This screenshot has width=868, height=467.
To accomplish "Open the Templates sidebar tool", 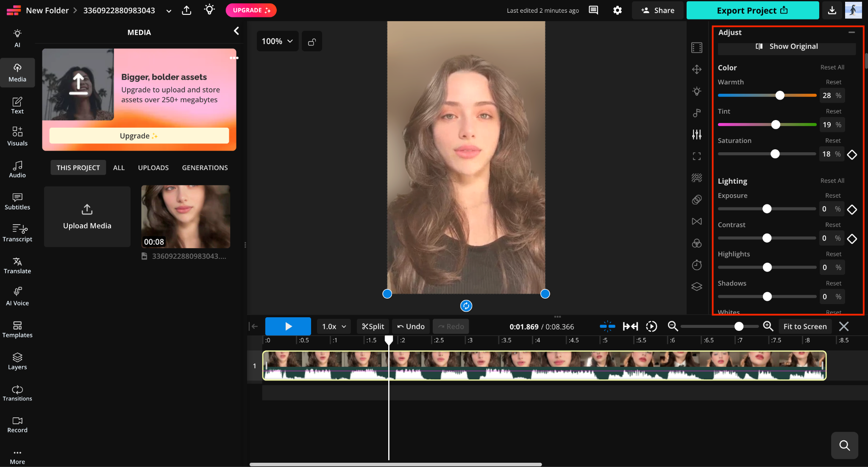I will 17,329.
